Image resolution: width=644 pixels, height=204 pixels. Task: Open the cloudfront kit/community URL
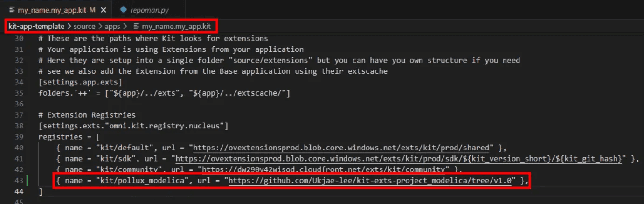tap(324, 169)
